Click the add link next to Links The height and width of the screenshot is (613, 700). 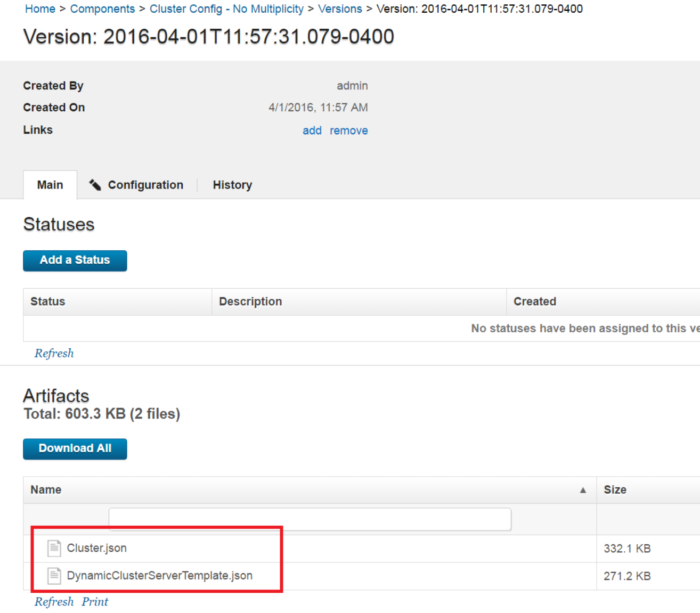click(312, 130)
